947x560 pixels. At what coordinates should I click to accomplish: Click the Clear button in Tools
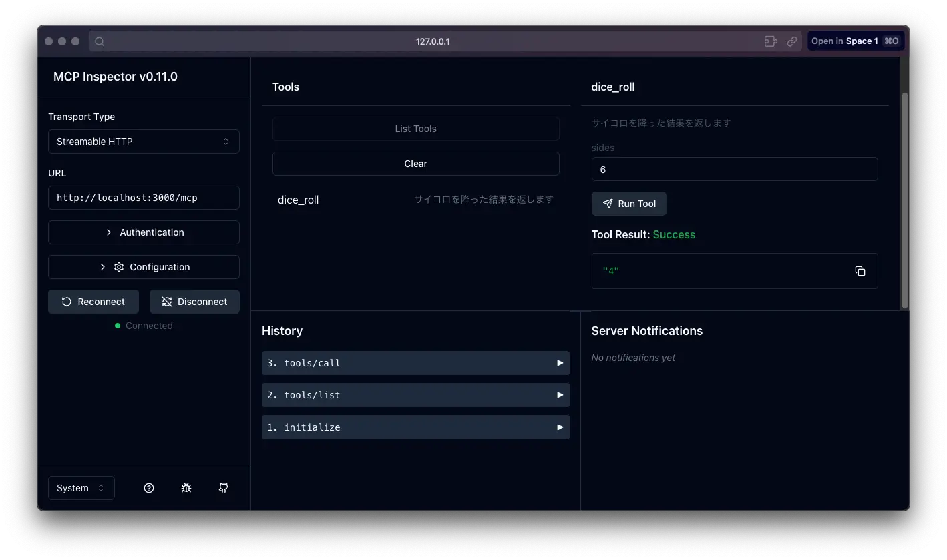point(416,164)
